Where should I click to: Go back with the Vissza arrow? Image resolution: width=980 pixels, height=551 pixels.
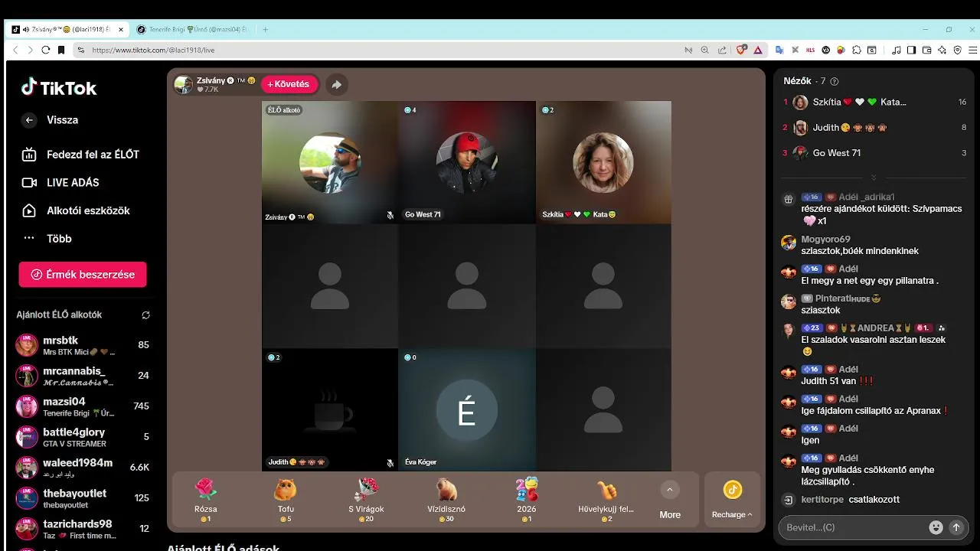click(29, 120)
